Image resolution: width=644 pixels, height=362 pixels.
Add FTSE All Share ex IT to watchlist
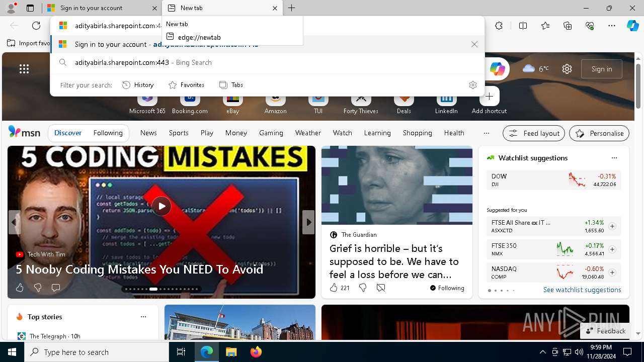[x=612, y=226]
